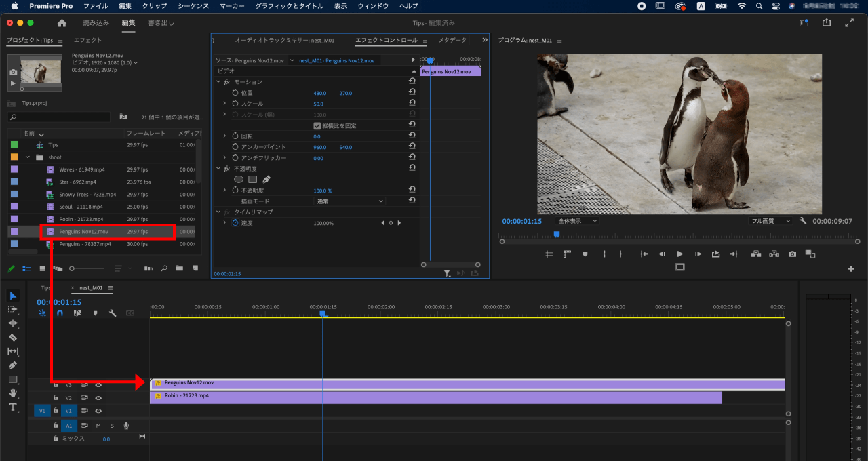
Task: Collapse the motion effect group
Action: (x=218, y=81)
